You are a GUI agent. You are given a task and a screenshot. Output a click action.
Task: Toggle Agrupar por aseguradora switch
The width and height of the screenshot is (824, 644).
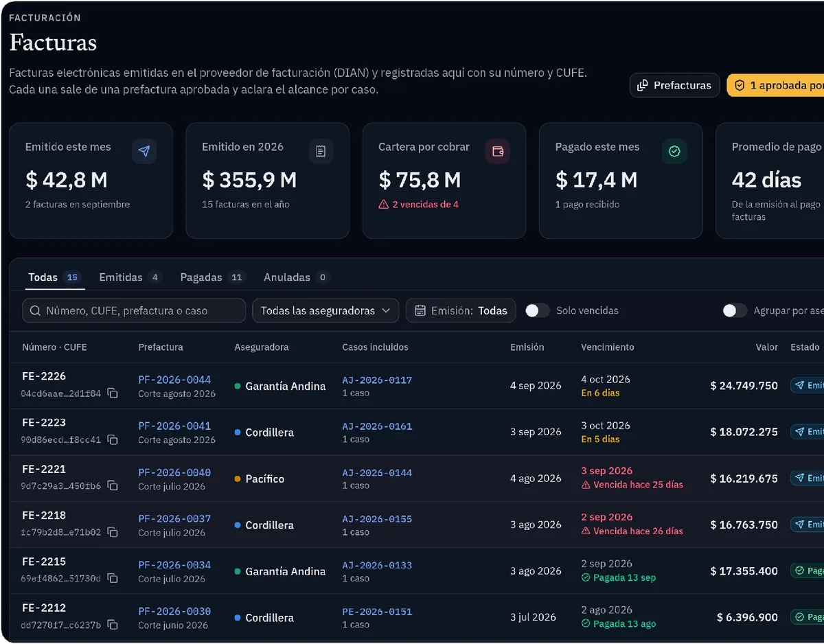click(x=735, y=311)
